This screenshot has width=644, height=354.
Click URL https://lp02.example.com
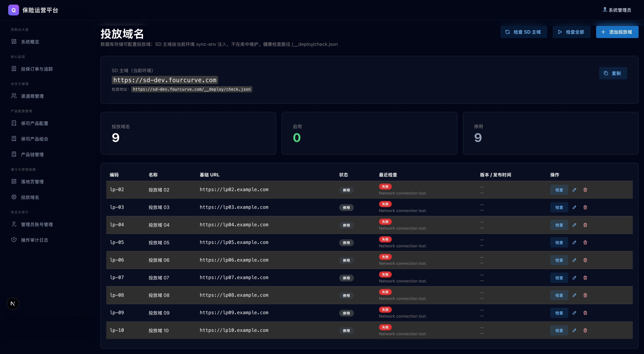tap(234, 190)
